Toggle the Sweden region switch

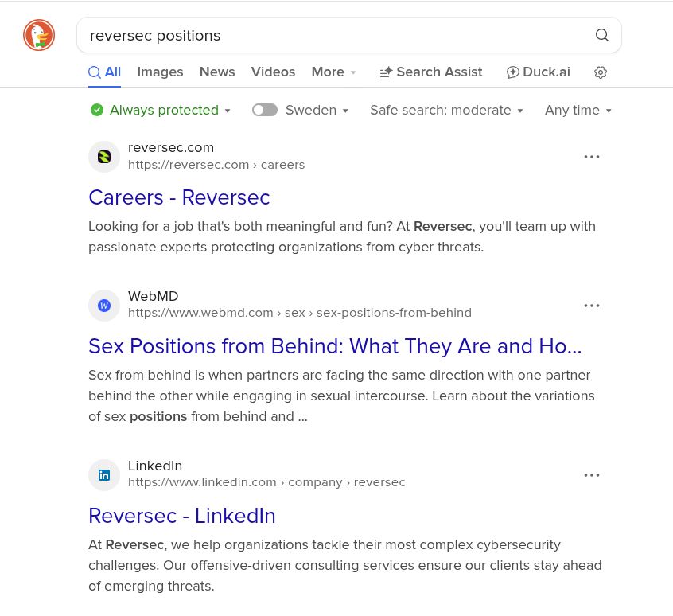(265, 111)
